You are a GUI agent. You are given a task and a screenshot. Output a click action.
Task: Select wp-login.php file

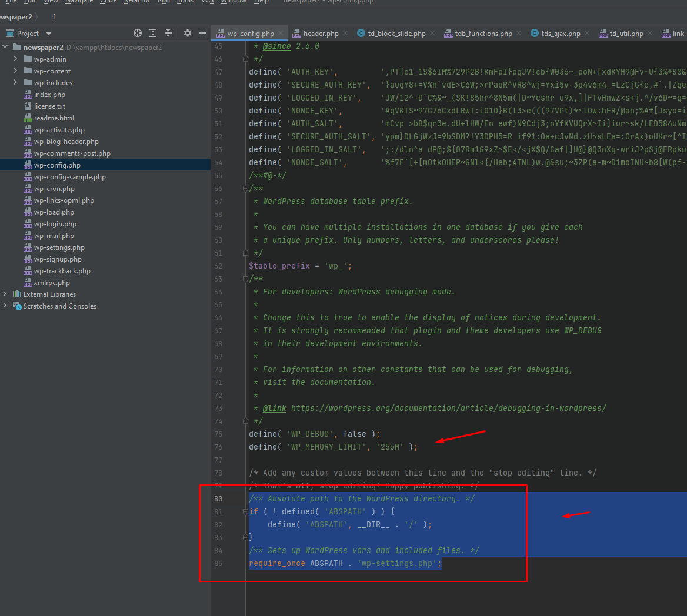pos(55,224)
